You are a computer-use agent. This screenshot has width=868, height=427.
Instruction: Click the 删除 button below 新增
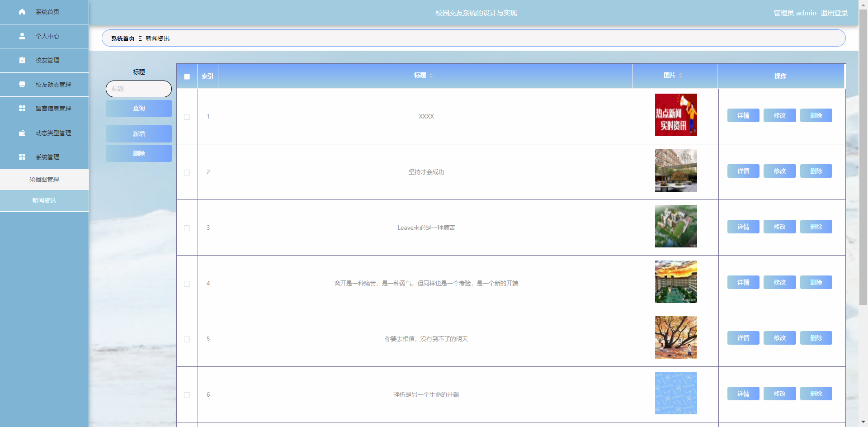pyautogui.click(x=139, y=153)
